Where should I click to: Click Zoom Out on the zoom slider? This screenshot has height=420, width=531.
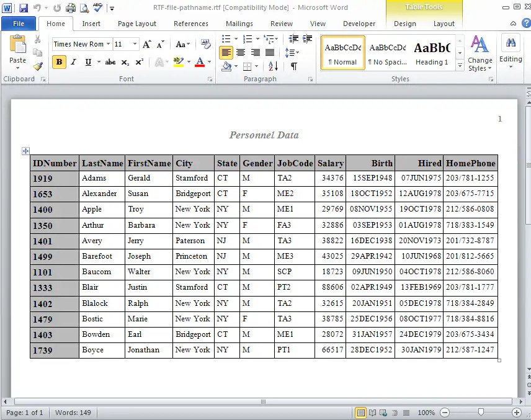(x=444, y=412)
